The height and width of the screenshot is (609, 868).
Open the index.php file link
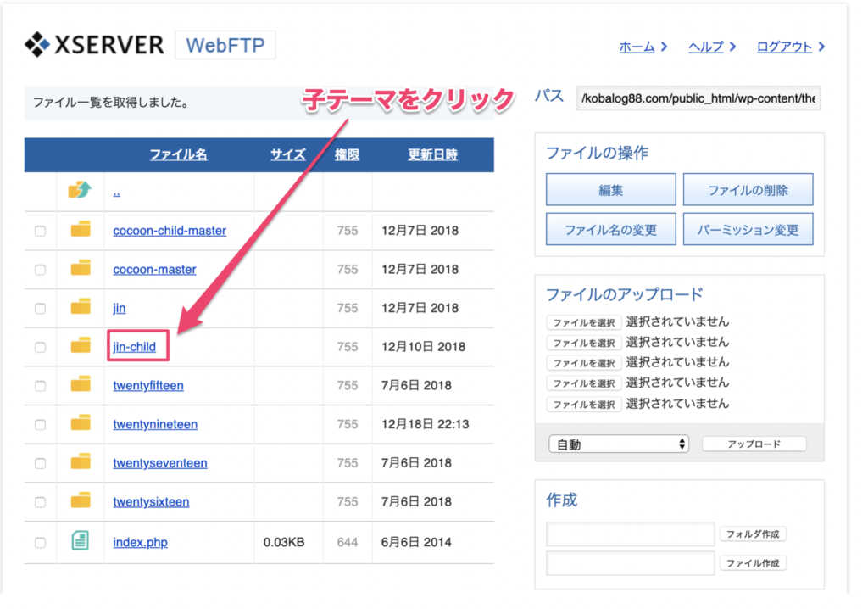coord(140,543)
